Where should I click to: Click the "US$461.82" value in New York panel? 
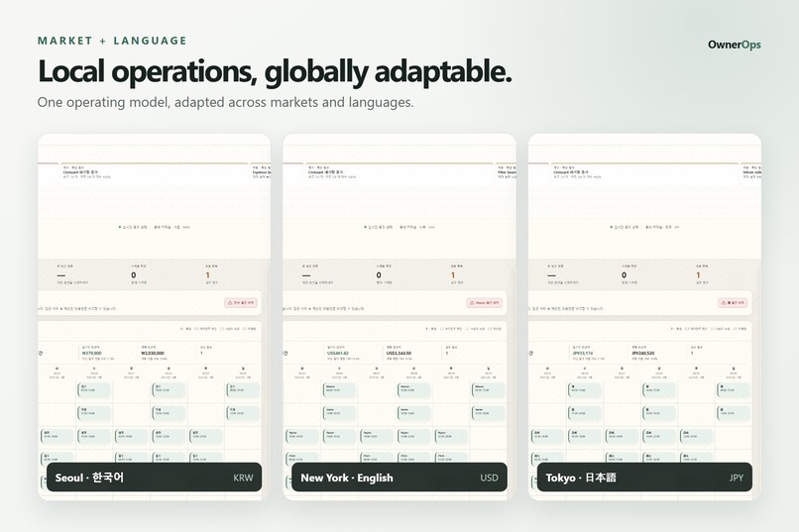(x=338, y=353)
